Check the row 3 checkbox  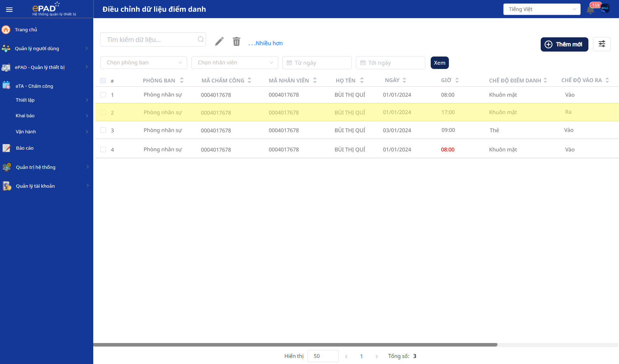[103, 130]
